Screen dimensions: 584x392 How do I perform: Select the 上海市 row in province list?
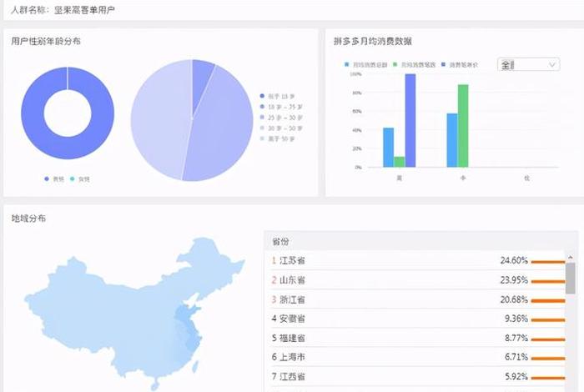[x=417, y=357]
